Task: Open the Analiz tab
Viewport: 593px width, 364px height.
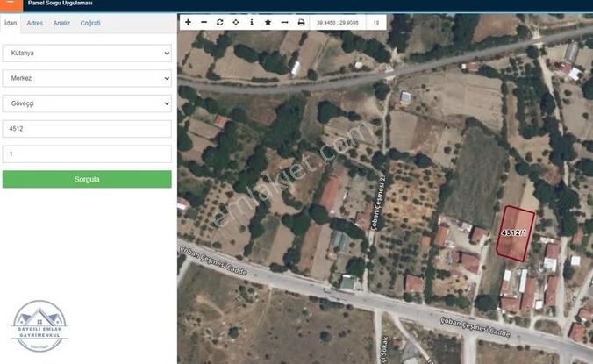Action: (x=61, y=23)
